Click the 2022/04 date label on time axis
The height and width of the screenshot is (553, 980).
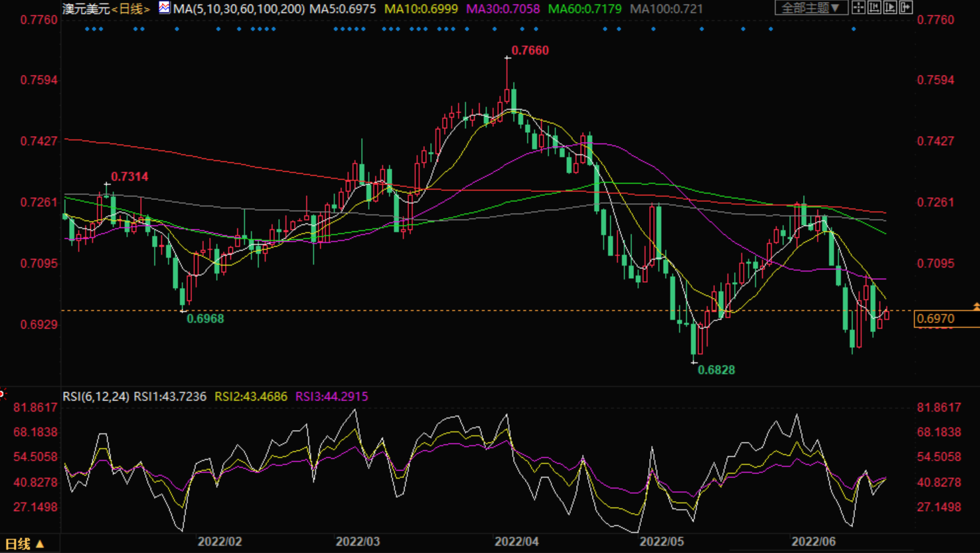pos(516,542)
